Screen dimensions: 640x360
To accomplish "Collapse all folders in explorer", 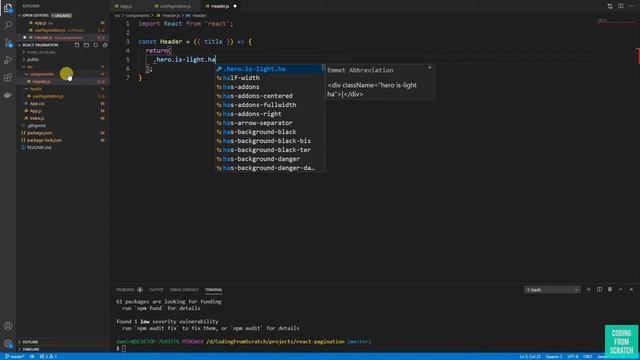I will click(x=105, y=45).
